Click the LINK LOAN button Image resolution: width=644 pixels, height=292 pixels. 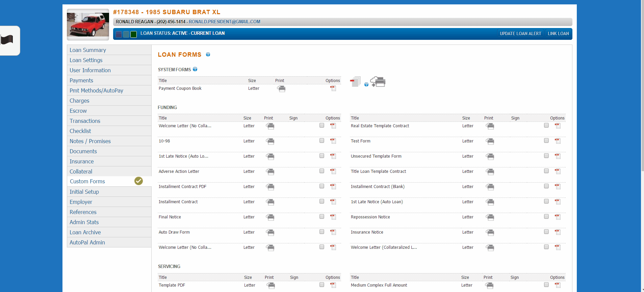558,33
